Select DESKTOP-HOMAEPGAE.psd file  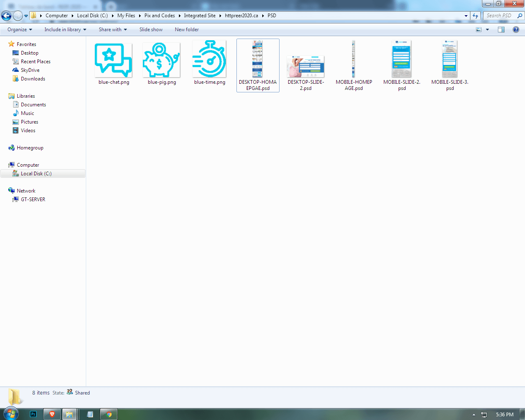click(258, 66)
